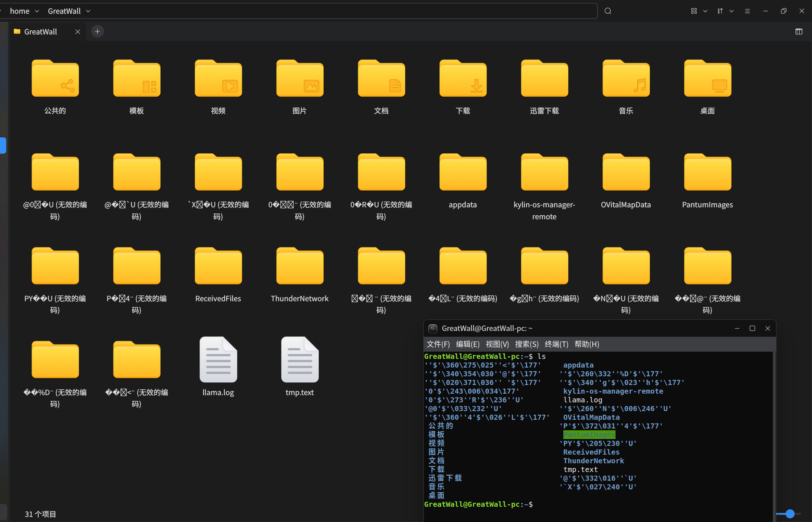Click the search magnifier icon
This screenshot has width=812, height=522.
click(608, 11)
